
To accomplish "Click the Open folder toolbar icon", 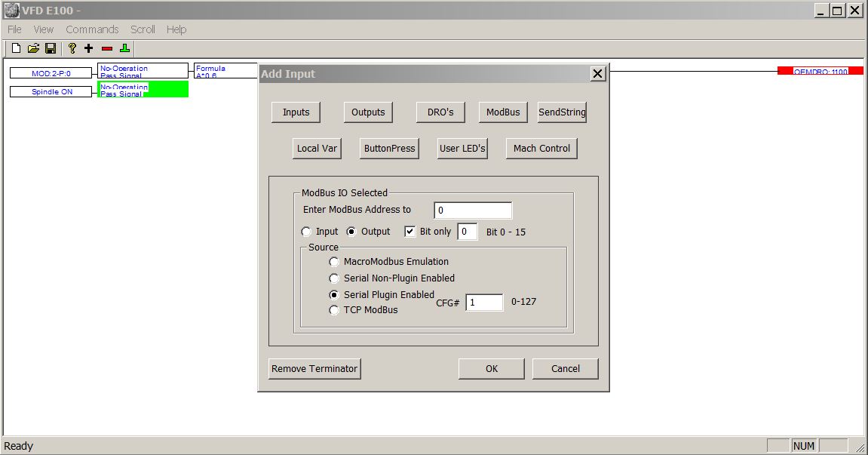I will 33,49.
